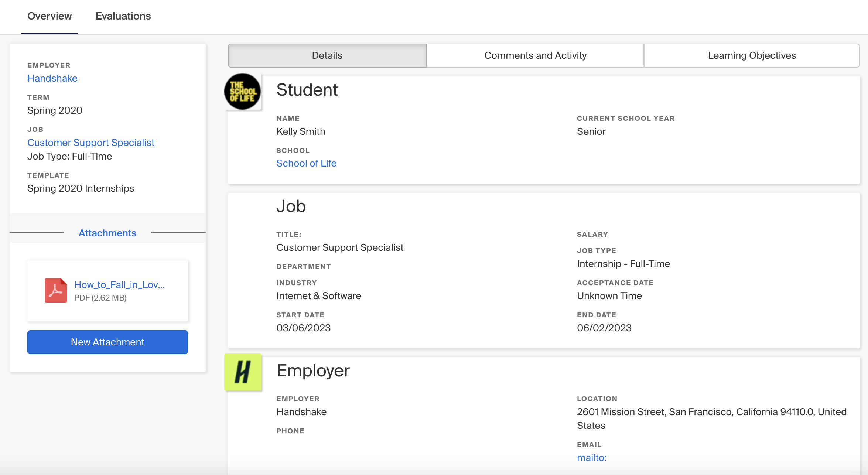Click the Job section heading

tap(291, 206)
